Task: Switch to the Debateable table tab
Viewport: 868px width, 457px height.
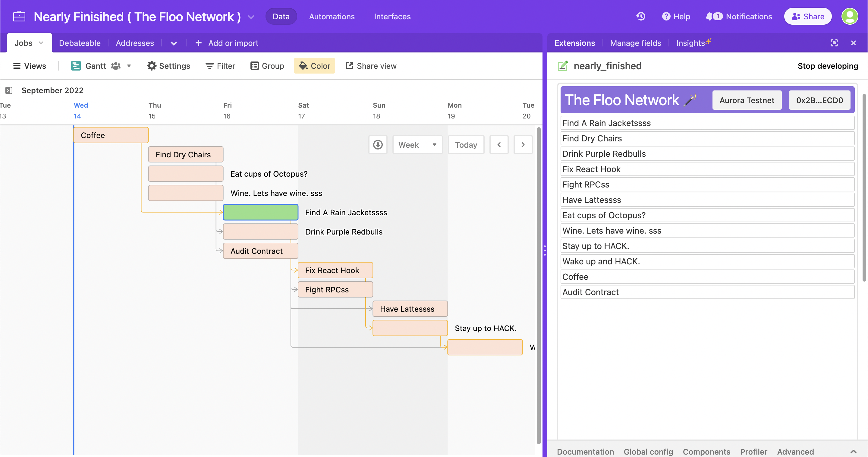Action: click(x=80, y=43)
